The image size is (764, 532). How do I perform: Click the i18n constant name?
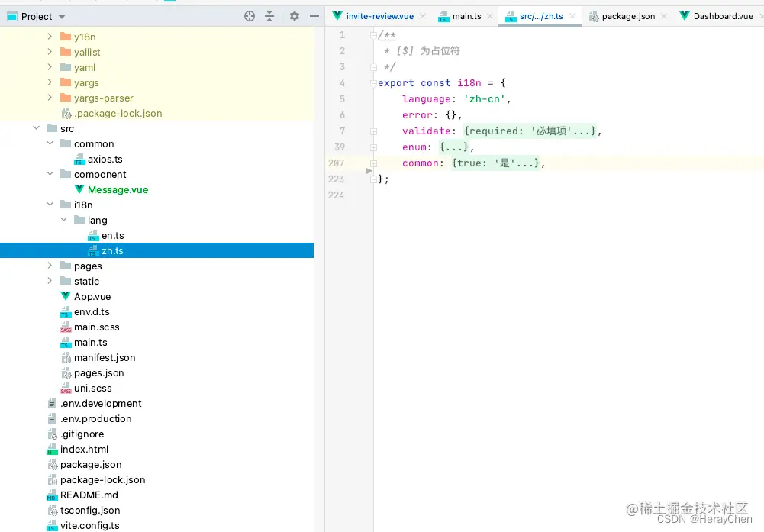[469, 83]
